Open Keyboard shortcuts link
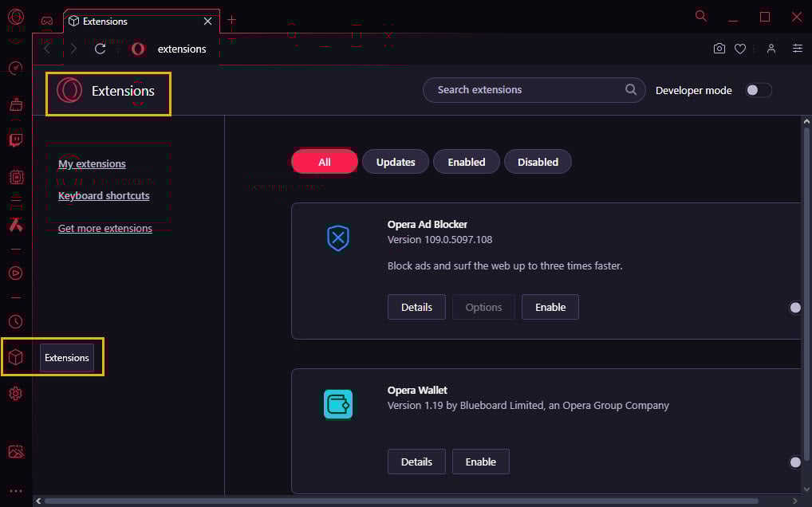 click(x=104, y=195)
